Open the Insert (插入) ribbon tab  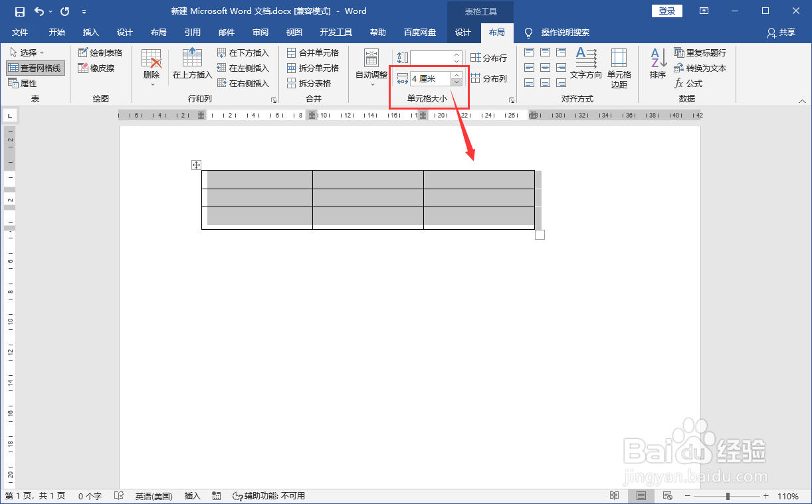click(91, 32)
